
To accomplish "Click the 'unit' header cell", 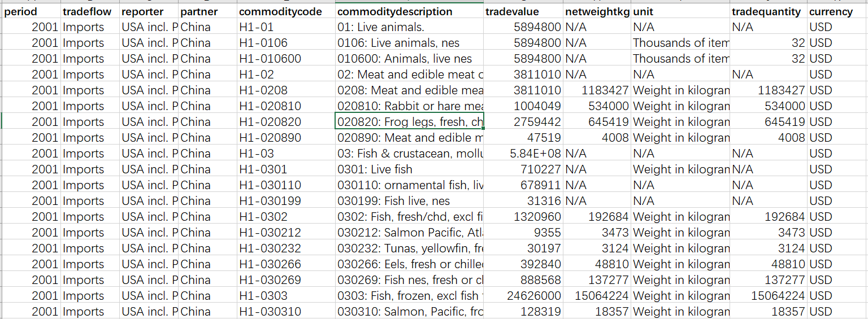I will coord(680,12).
